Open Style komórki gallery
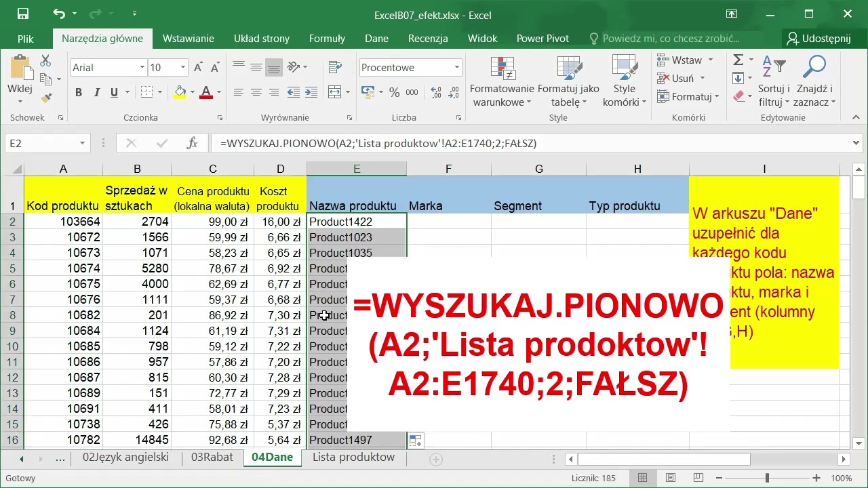Viewport: 868px width, 488px height. point(624,81)
